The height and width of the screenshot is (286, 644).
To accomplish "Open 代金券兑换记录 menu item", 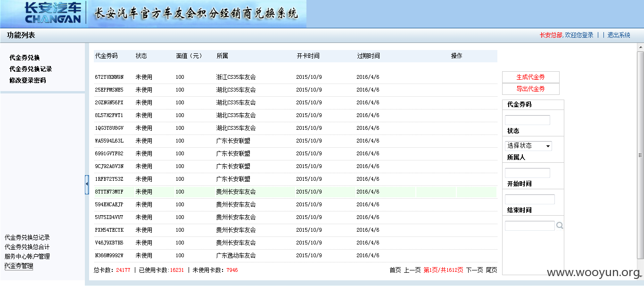I will (31, 69).
